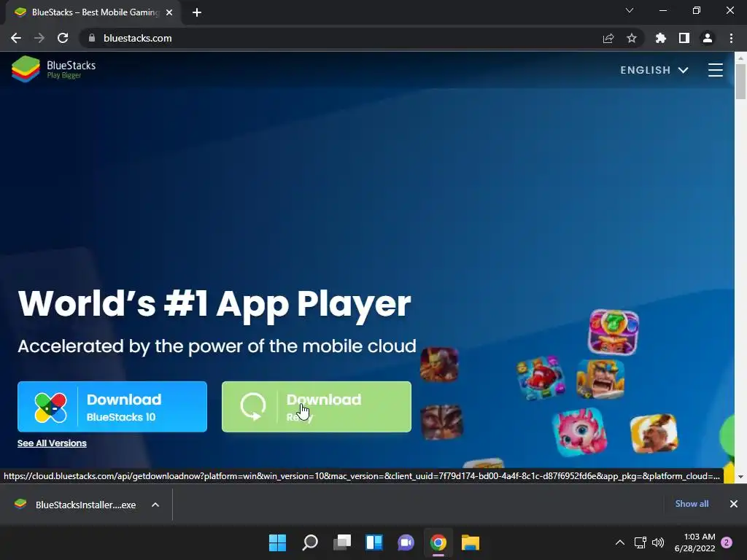The height and width of the screenshot is (560, 747).
Task: Toggle the browser side panel
Action: [684, 38]
